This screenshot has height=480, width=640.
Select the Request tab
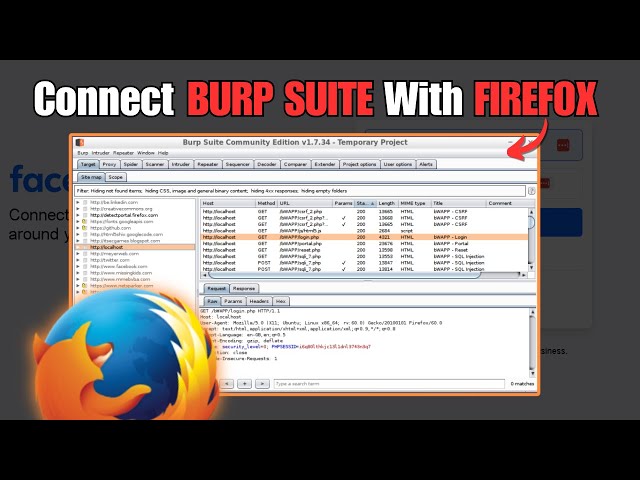(x=216, y=289)
